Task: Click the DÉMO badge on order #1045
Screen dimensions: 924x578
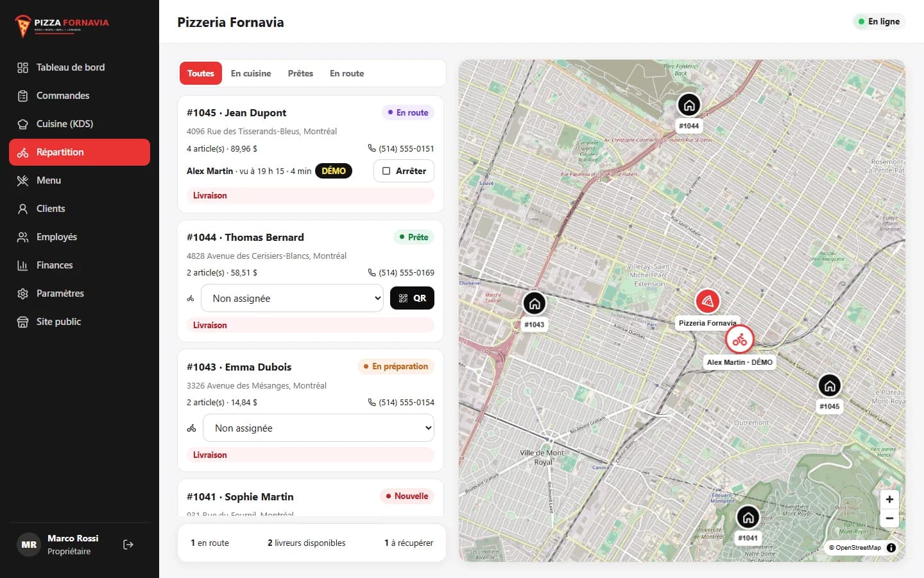Action: 334,171
